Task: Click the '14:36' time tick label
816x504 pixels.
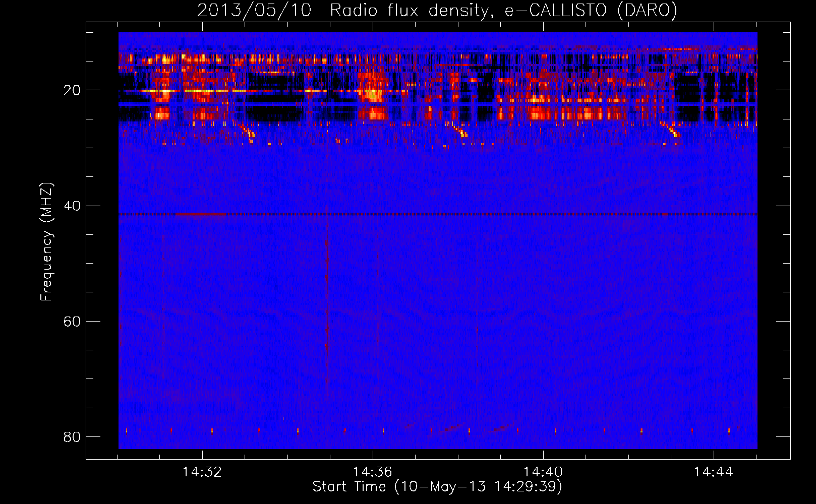Action: (372, 472)
